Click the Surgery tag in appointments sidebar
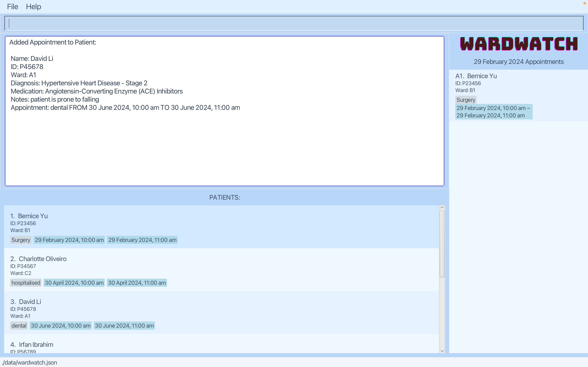The height and width of the screenshot is (367, 588). tap(465, 100)
